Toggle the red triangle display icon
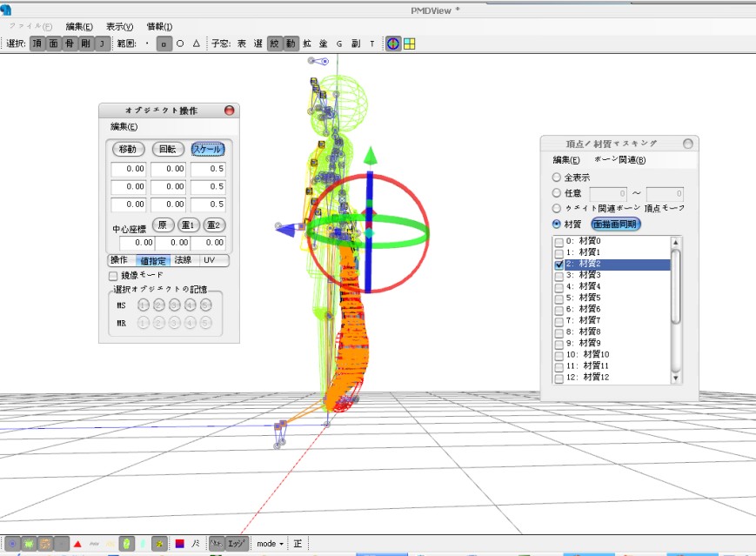The image size is (756, 556). point(77,544)
